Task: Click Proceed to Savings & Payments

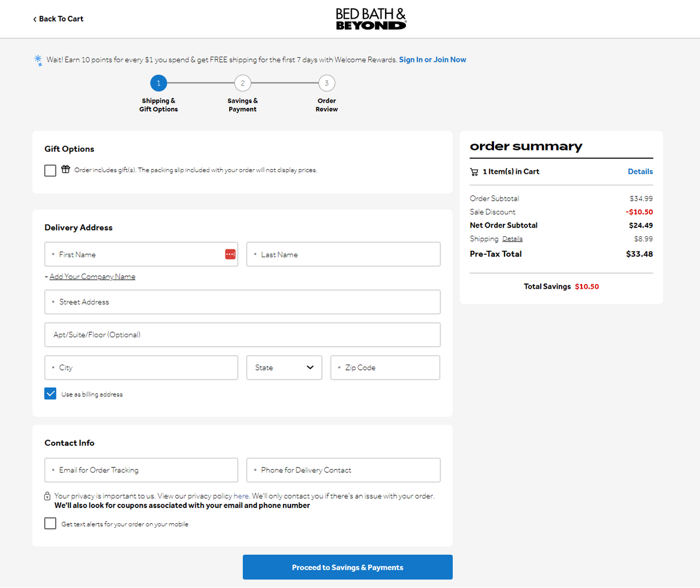Action: pyautogui.click(x=347, y=566)
